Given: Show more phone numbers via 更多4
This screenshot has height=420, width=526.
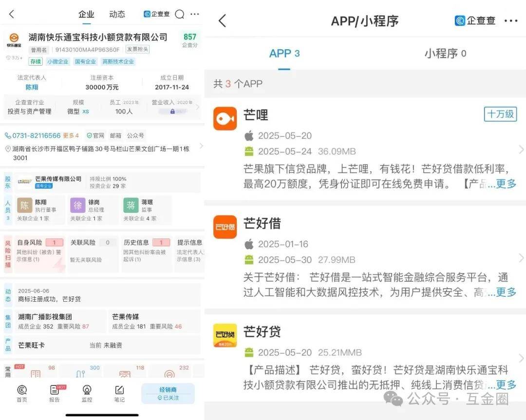Looking at the screenshot, I should pyautogui.click(x=71, y=135).
